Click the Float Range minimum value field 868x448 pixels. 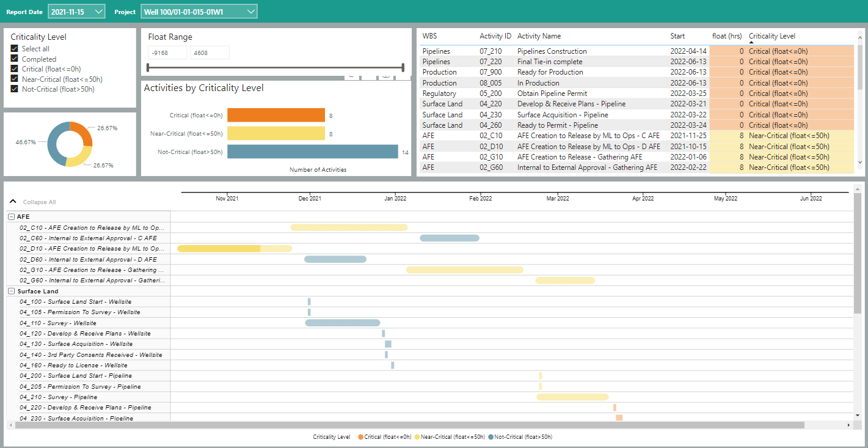pyautogui.click(x=168, y=53)
